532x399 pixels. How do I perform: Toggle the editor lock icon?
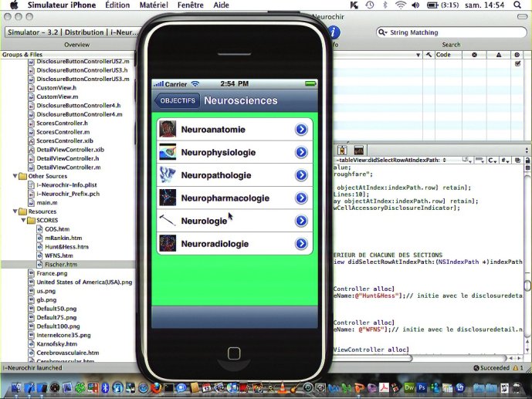click(x=527, y=160)
